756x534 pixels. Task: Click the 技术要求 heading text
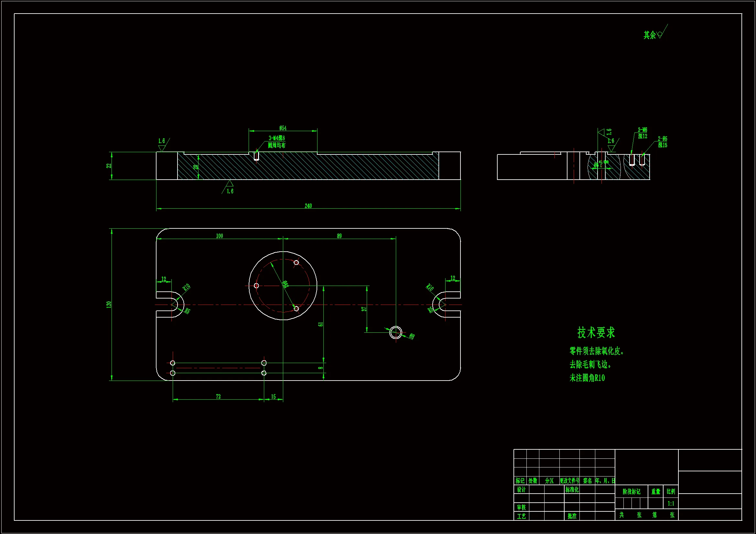[596, 333]
